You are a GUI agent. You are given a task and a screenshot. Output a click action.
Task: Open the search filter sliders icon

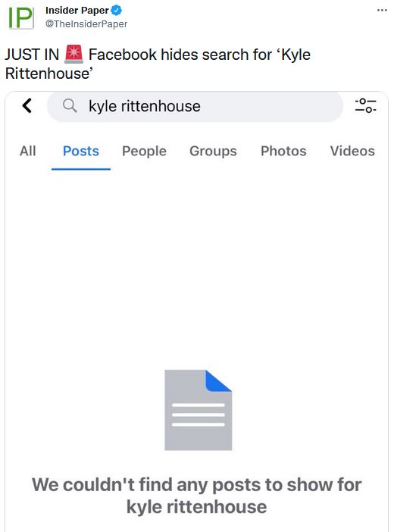tap(365, 105)
